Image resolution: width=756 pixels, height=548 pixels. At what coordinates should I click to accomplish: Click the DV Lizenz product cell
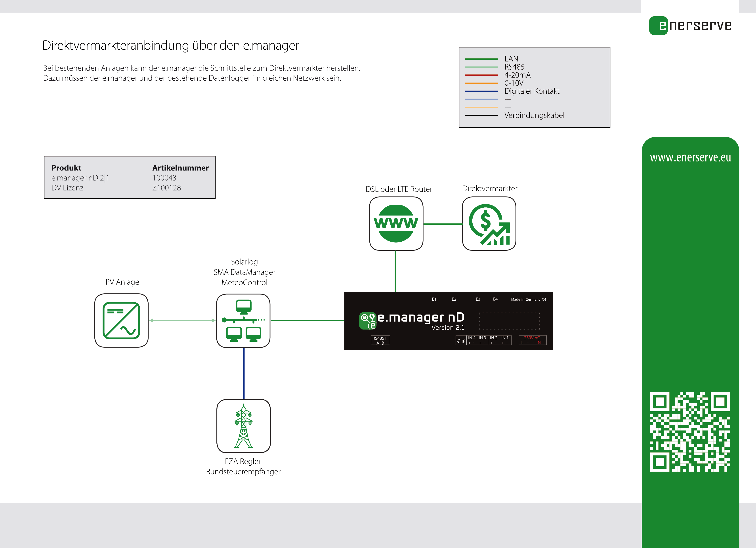coord(67,188)
